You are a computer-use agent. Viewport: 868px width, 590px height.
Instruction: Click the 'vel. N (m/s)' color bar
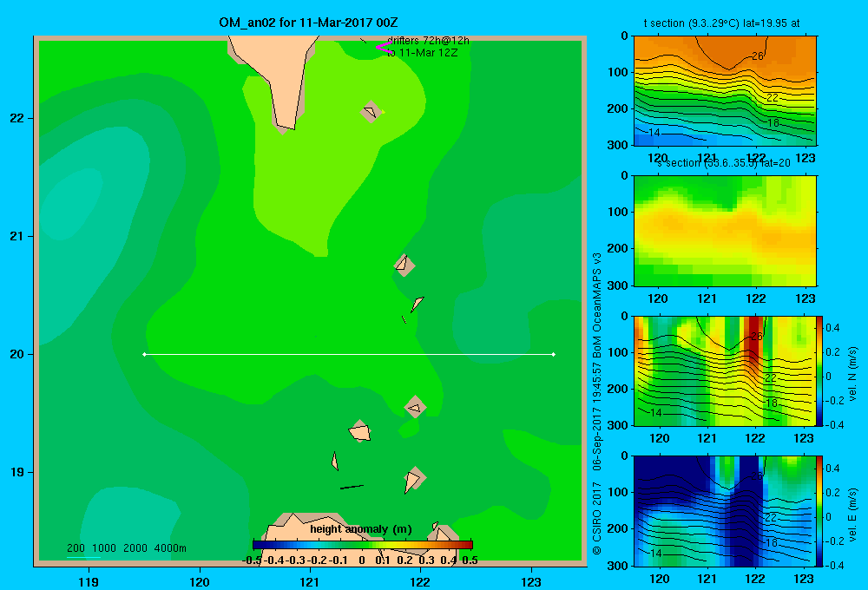click(x=820, y=370)
